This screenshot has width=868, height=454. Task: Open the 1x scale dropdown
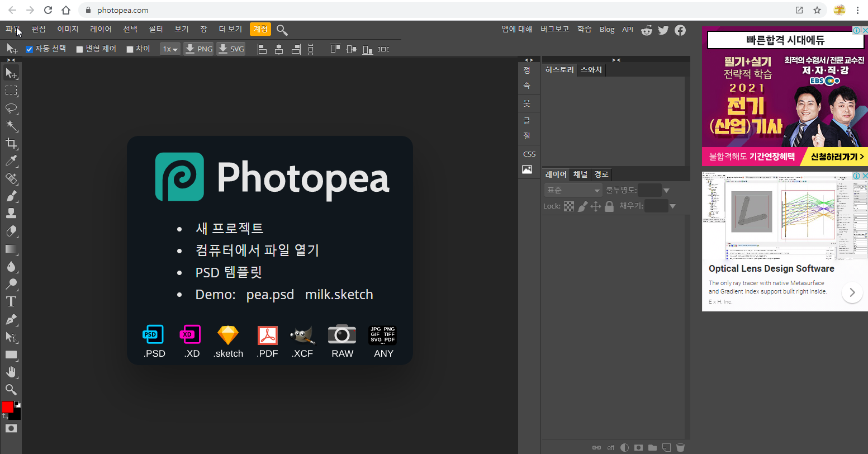170,49
